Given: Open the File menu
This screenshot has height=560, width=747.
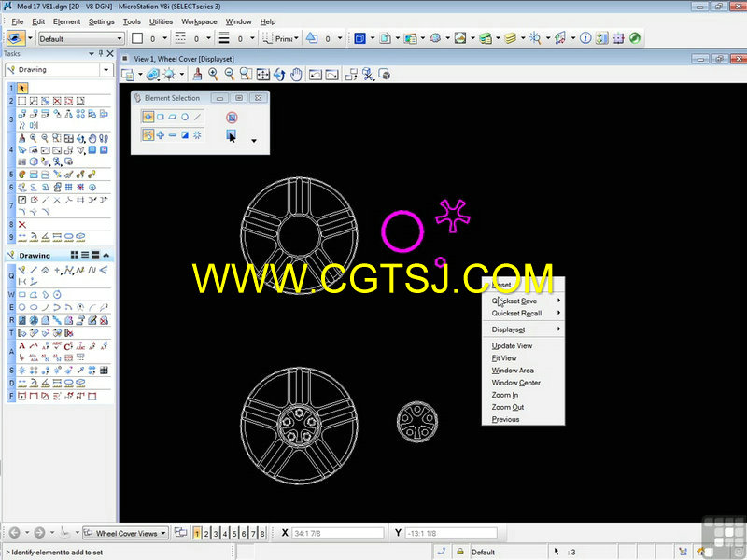Looking at the screenshot, I should pyautogui.click(x=17, y=21).
